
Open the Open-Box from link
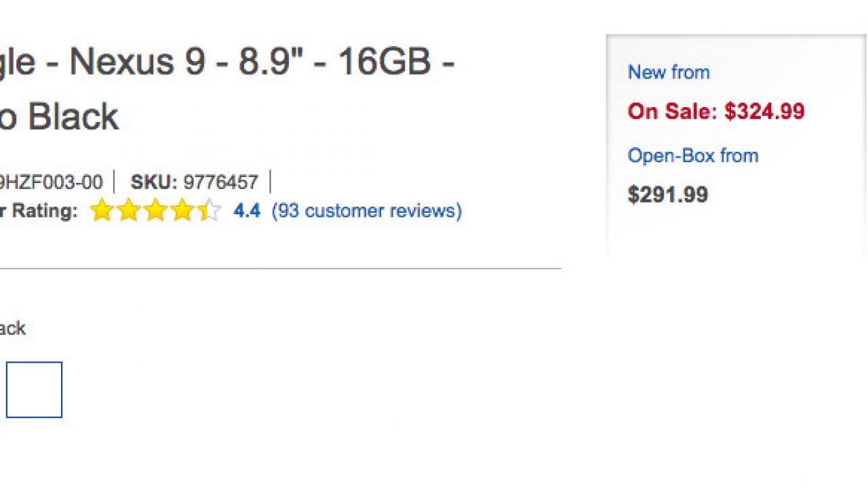click(692, 155)
